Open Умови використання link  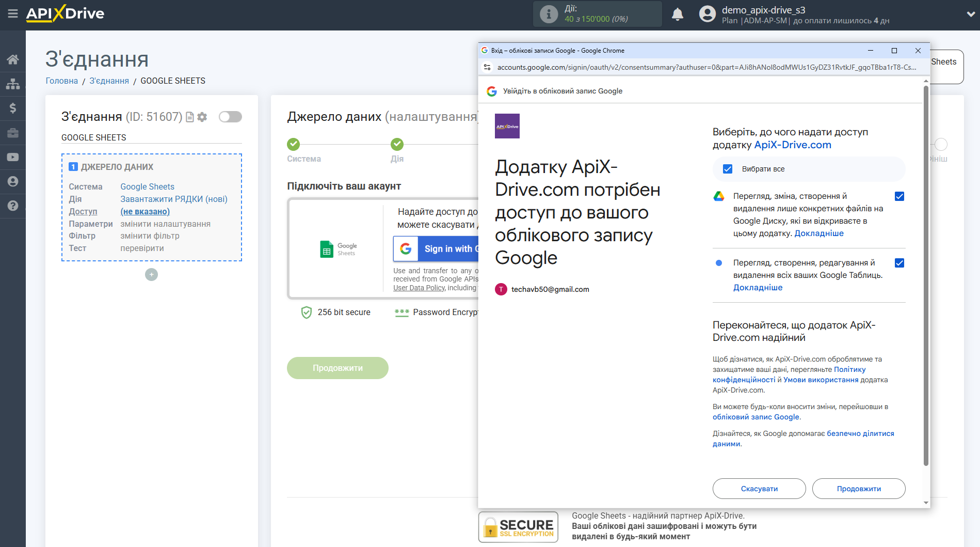click(821, 380)
